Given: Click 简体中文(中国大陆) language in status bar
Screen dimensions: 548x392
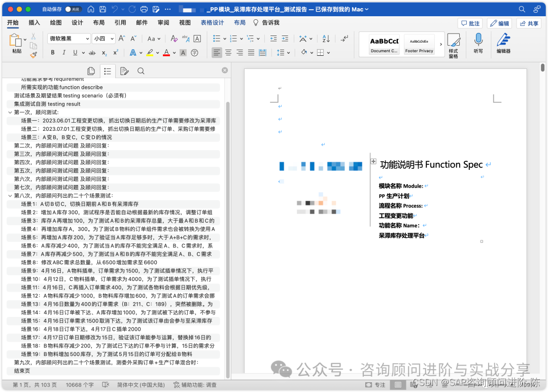Looking at the screenshot, I should tap(141, 385).
